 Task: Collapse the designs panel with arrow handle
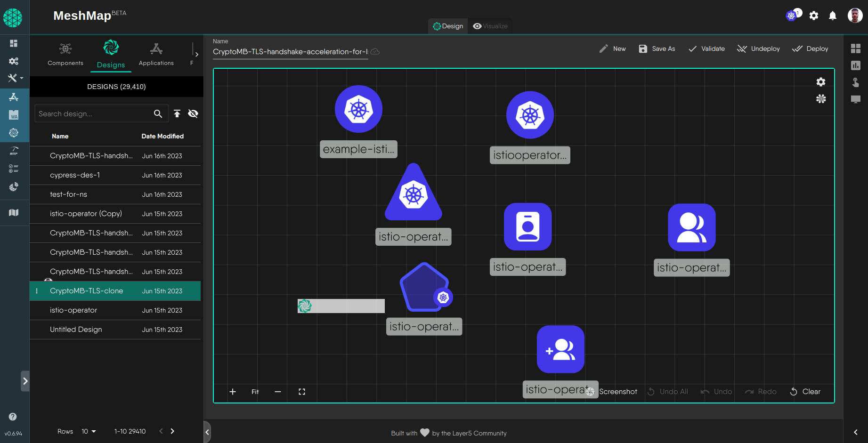point(207,432)
